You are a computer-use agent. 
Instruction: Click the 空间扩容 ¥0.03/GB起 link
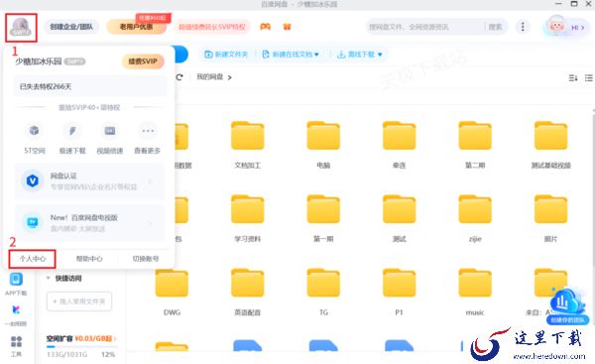click(x=81, y=338)
